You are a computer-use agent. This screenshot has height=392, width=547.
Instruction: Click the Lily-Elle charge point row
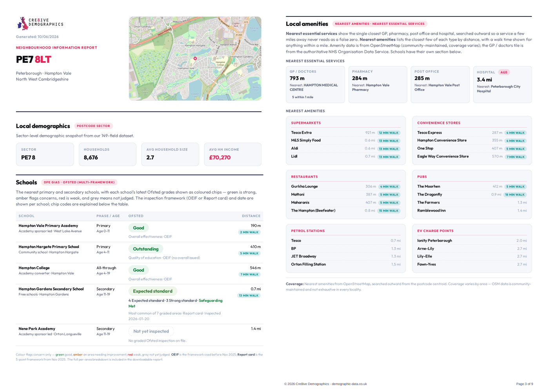pyautogui.click(x=472, y=256)
